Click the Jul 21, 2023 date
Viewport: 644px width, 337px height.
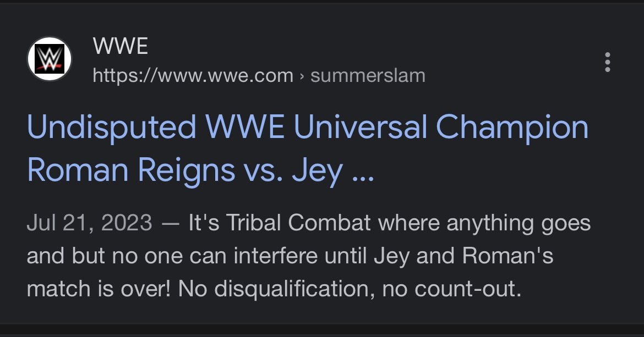click(x=90, y=223)
